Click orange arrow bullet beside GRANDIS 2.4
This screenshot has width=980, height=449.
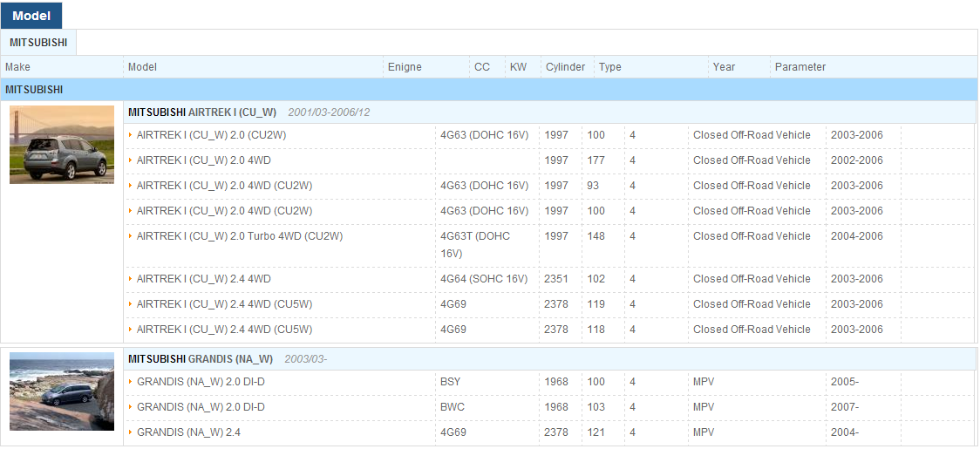131,432
